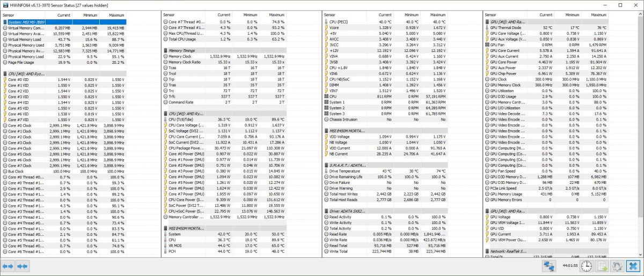
Task: Open the remote network monitoring icon
Action: [549, 265]
